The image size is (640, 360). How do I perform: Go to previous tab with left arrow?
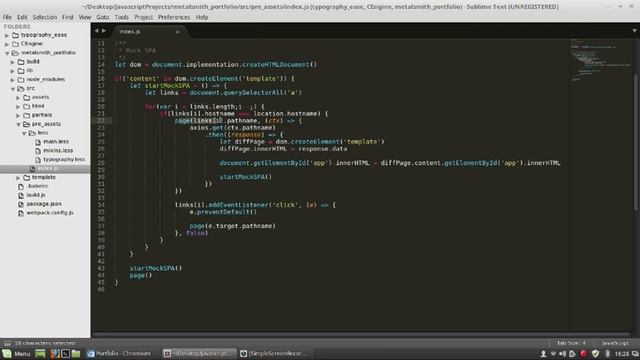(x=96, y=31)
